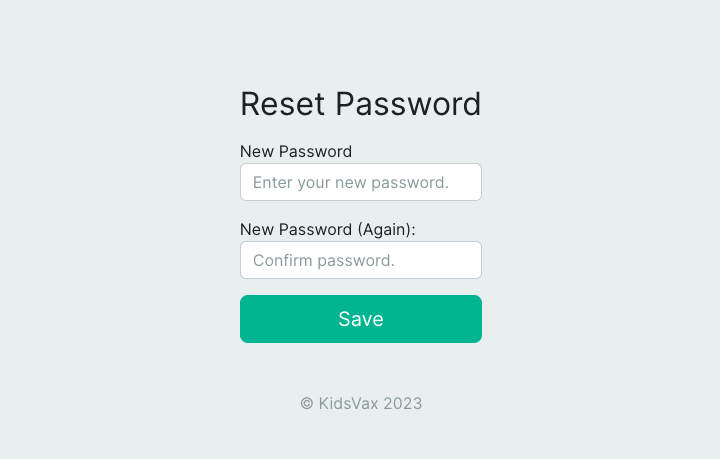Click '2023' in the footer
The height and width of the screenshot is (459, 720).
402,404
